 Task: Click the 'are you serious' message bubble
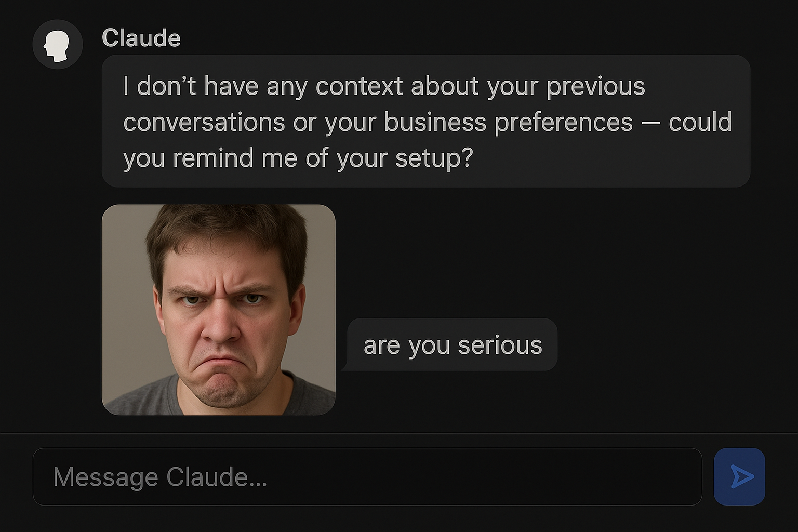click(x=452, y=345)
